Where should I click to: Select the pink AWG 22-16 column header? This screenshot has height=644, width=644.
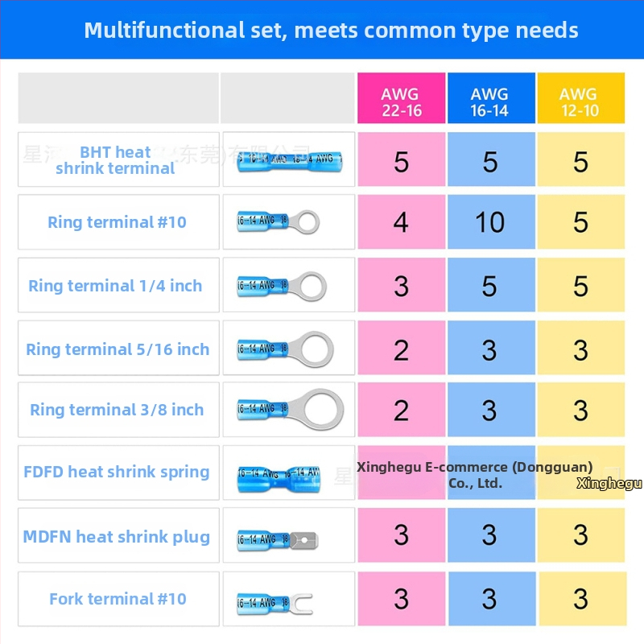coord(401,102)
